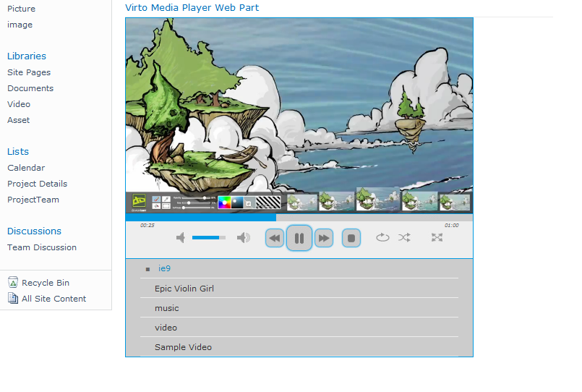
Task: Click the rewind button
Action: (x=275, y=238)
